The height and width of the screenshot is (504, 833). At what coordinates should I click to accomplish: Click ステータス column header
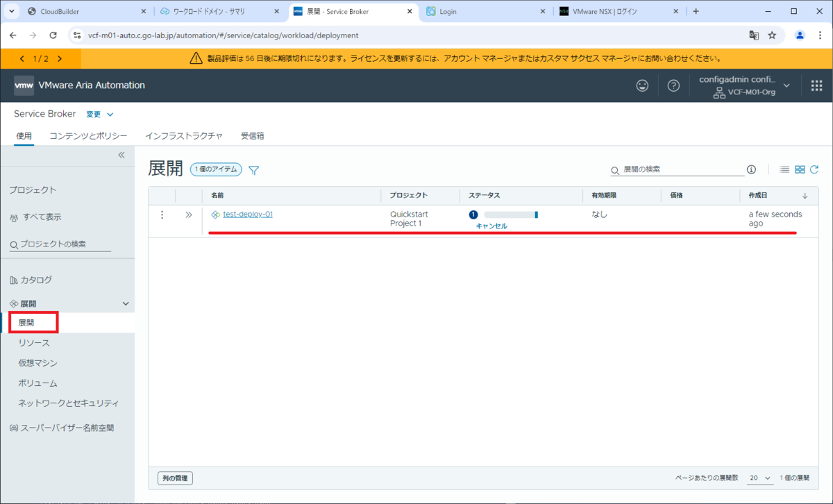coord(485,196)
